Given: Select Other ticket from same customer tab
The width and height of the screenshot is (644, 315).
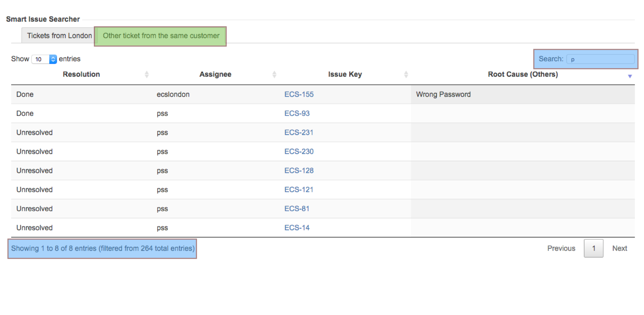Looking at the screenshot, I should [x=161, y=36].
